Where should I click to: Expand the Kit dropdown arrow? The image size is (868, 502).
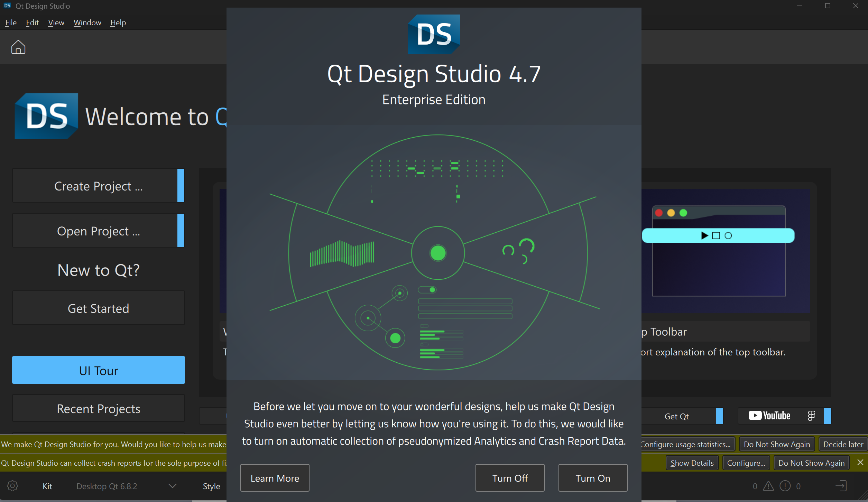coord(172,486)
